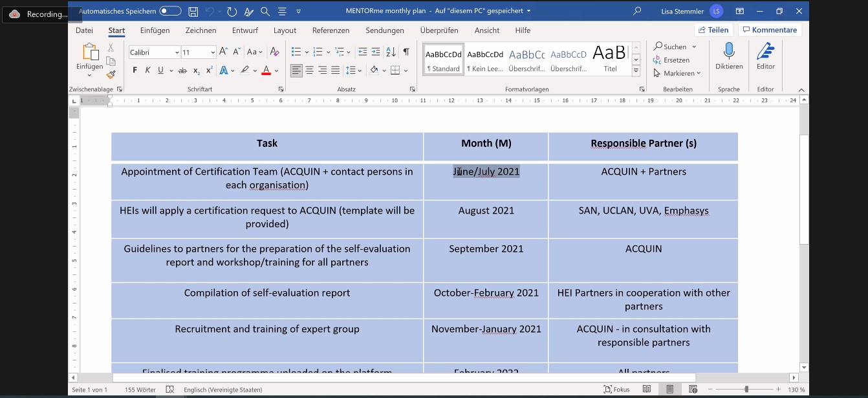Screen dimensions: 868x398
Task: Click the Sort A-Z icon
Action: [391, 52]
